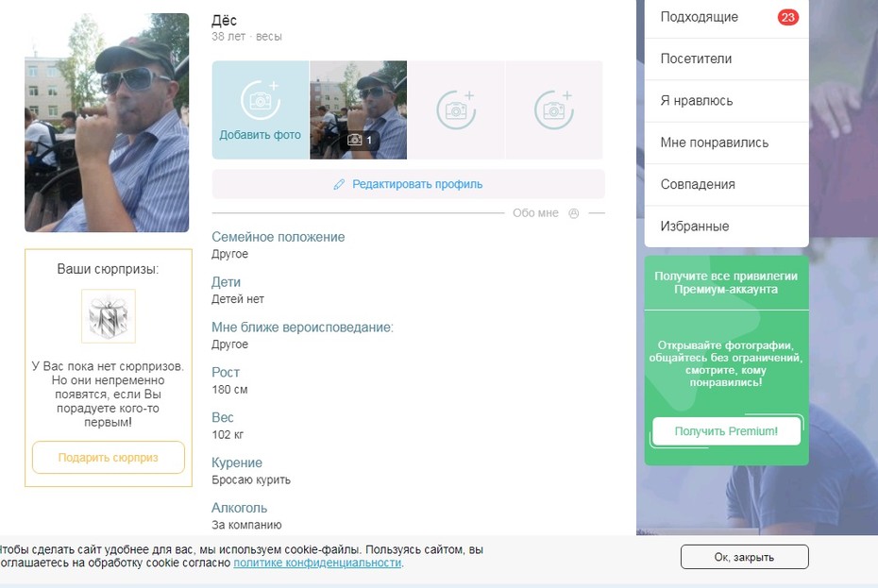
Task: Click the Детей нет value
Action: click(x=237, y=299)
